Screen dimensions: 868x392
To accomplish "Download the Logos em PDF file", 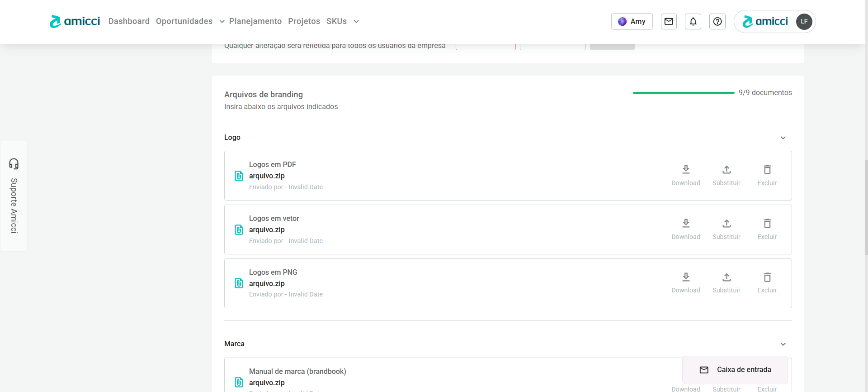I will click(685, 175).
